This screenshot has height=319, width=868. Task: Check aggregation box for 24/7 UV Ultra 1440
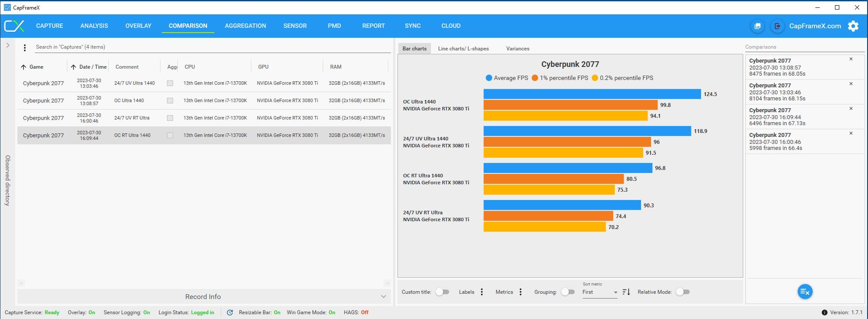coord(170,83)
